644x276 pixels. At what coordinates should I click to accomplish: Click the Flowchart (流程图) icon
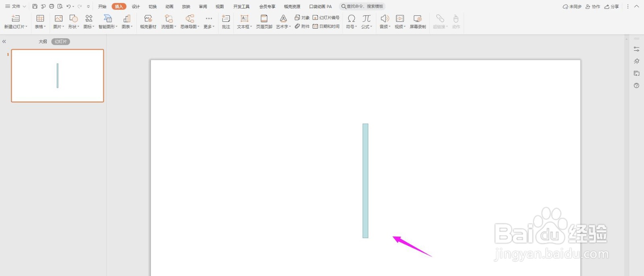click(x=169, y=19)
